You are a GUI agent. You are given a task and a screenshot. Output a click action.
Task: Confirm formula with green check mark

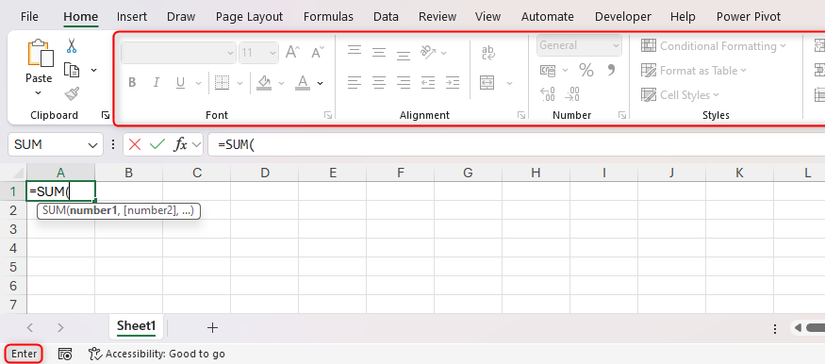pos(157,145)
